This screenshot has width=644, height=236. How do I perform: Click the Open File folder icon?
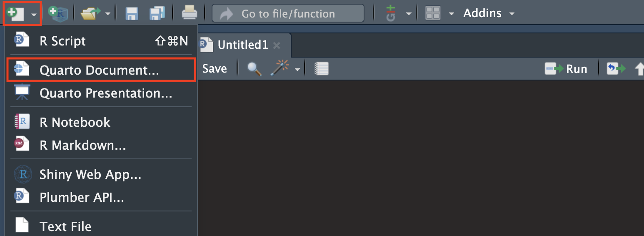(90, 13)
